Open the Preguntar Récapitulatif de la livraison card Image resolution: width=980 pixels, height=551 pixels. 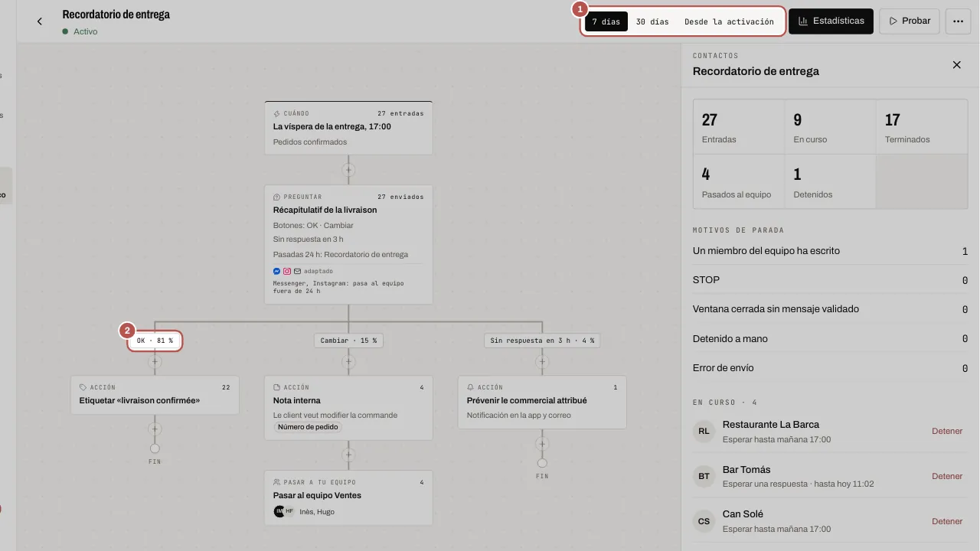pos(348,245)
